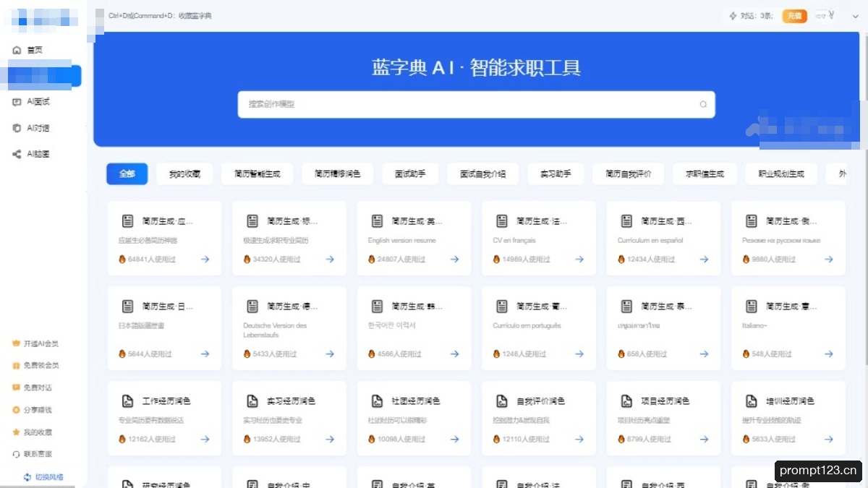Click the gift icon for 免费领会员
This screenshot has width=868, height=488.
pyautogui.click(x=16, y=366)
